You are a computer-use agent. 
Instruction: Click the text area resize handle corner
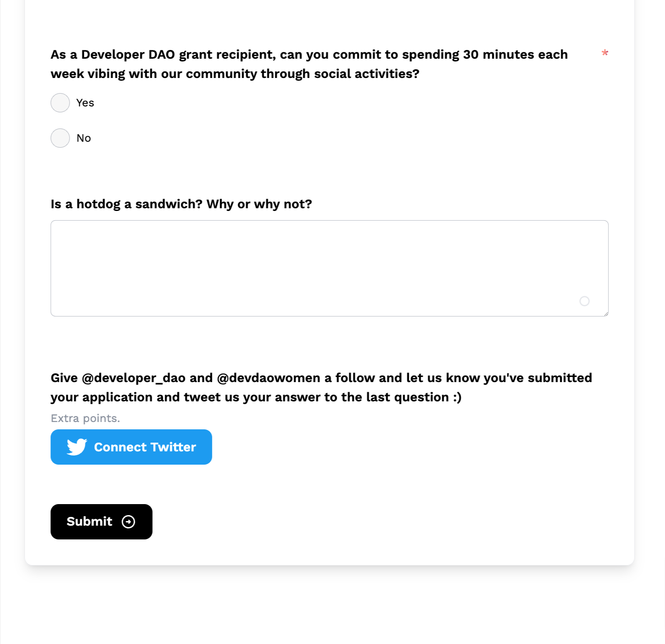[x=606, y=314]
